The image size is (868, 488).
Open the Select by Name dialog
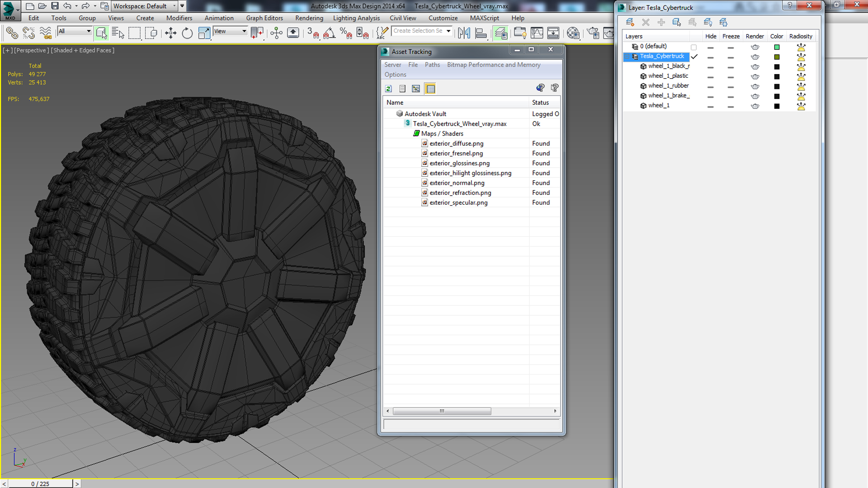click(x=118, y=33)
